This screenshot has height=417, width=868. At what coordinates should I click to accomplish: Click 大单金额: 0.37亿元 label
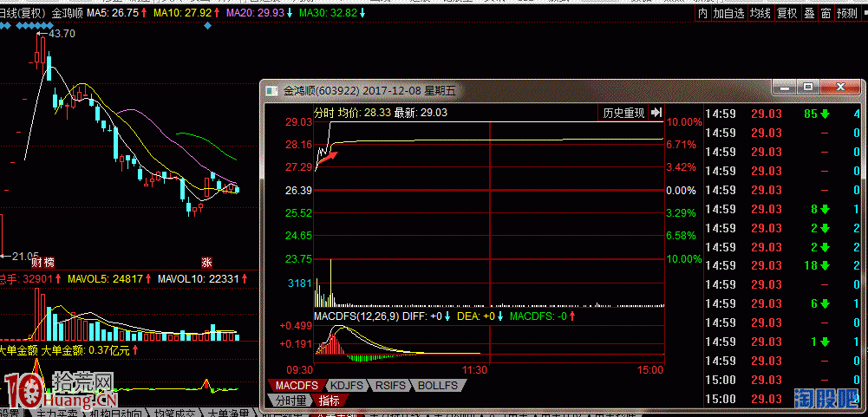(x=87, y=350)
